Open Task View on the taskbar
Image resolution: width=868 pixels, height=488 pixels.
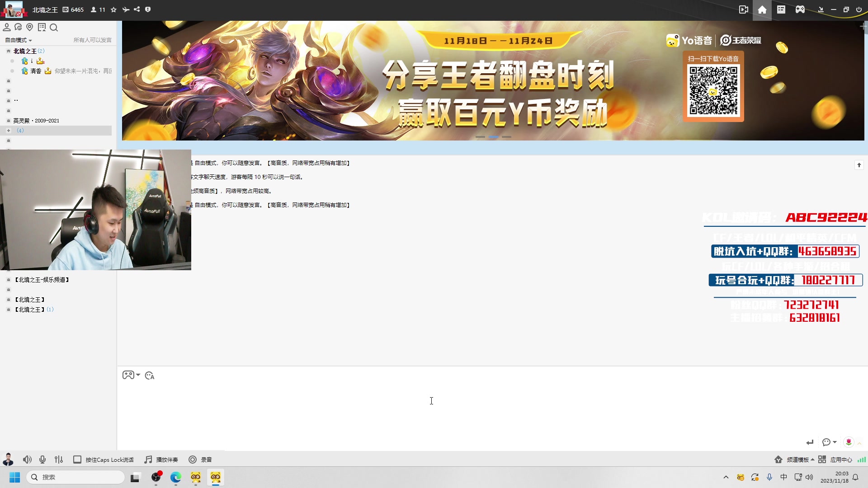point(135,478)
